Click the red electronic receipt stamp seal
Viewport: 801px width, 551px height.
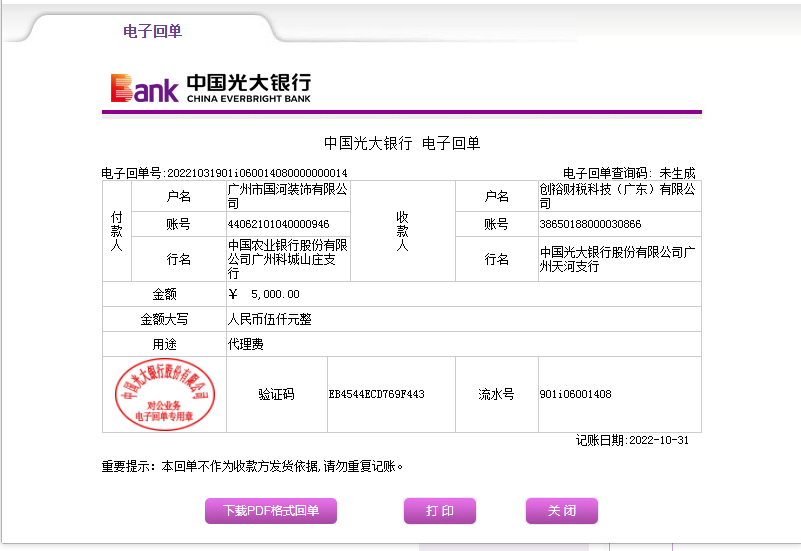click(x=163, y=395)
